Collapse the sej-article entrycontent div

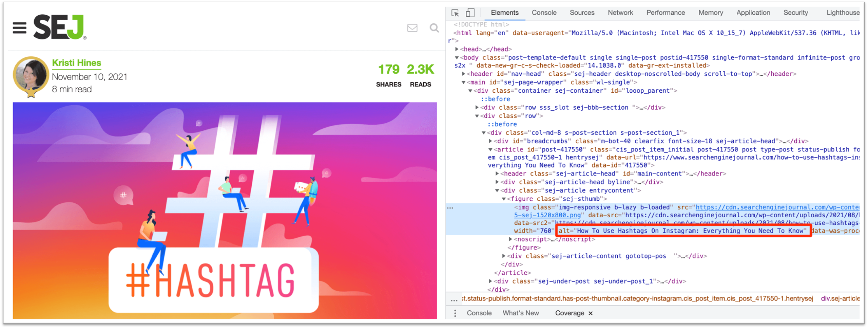click(x=497, y=191)
